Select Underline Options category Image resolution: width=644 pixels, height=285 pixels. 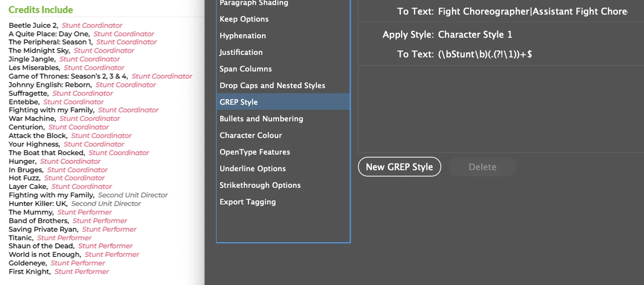pos(252,169)
